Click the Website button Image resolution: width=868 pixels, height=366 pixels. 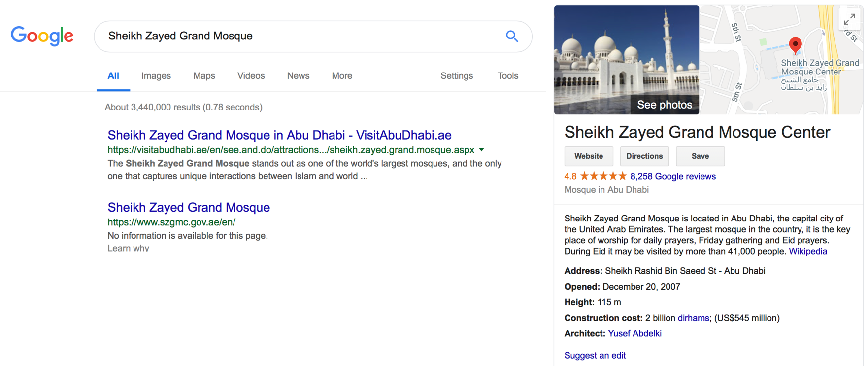(x=589, y=156)
